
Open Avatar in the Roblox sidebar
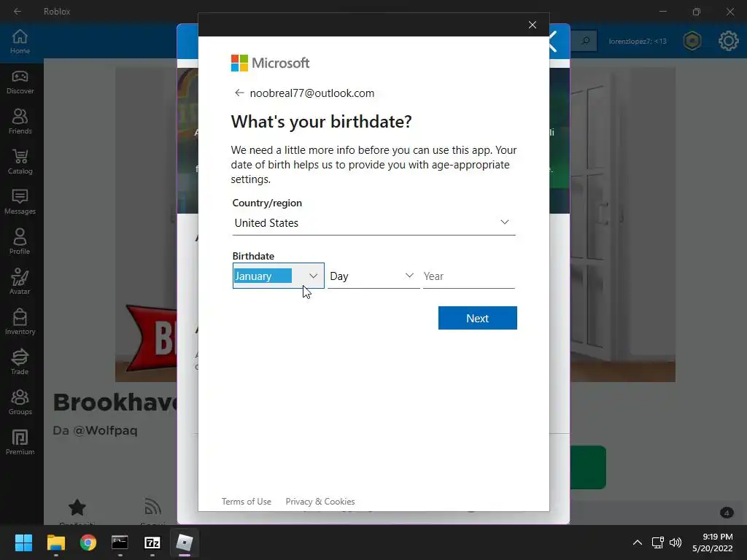point(20,282)
